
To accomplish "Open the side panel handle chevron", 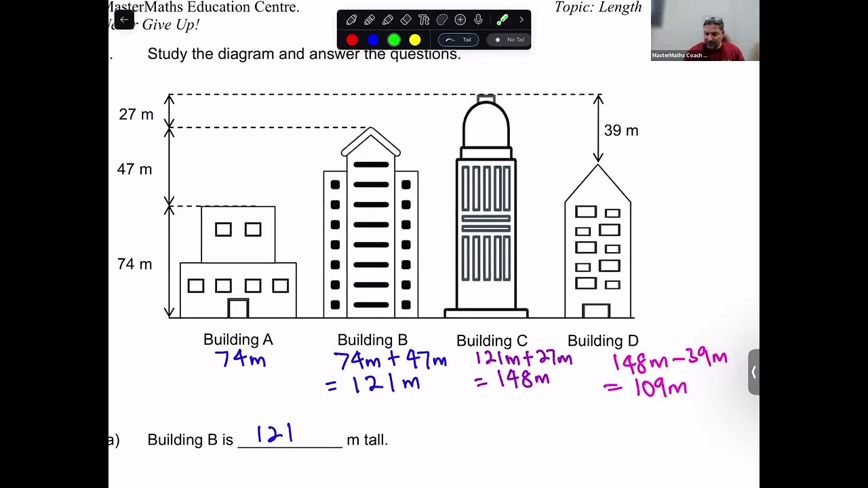I will point(753,372).
